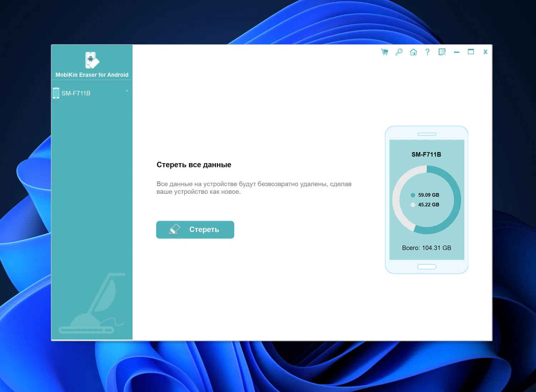Click the Стереть erase button
The image size is (536, 392).
pyautogui.click(x=195, y=230)
